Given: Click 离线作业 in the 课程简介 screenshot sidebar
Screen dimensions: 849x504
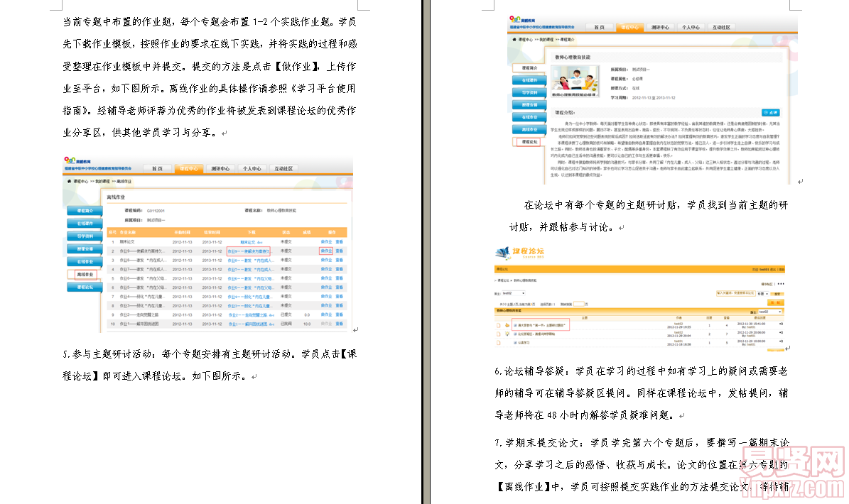Looking at the screenshot, I should pos(529,129).
